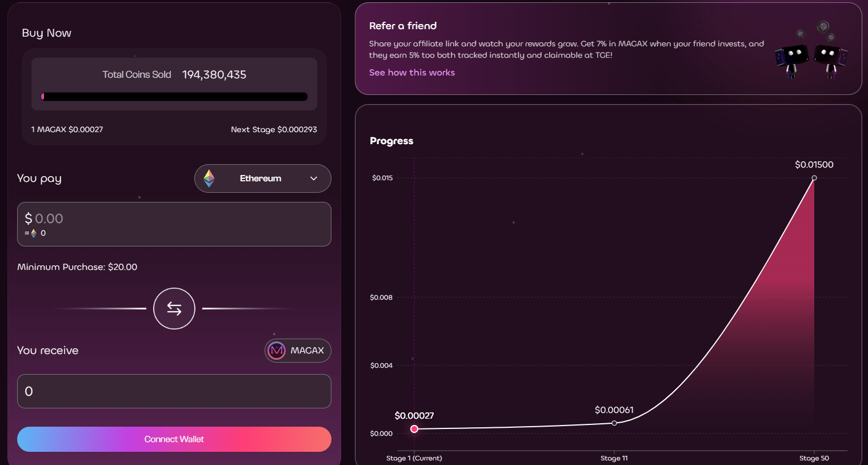Screen dimensions: 868x465
Task: Click the small Ethereum icon below amount
Action: coord(34,233)
